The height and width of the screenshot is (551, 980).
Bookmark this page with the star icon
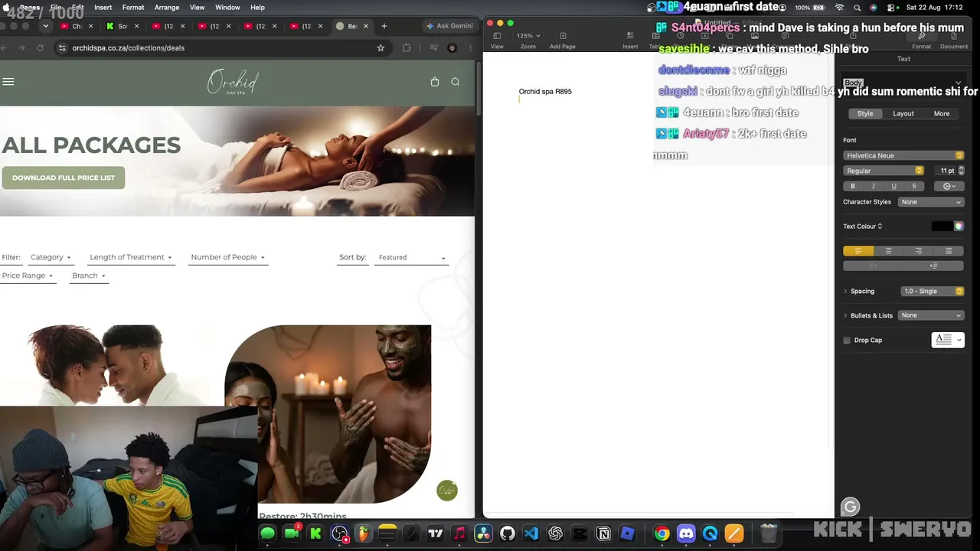[x=381, y=47]
